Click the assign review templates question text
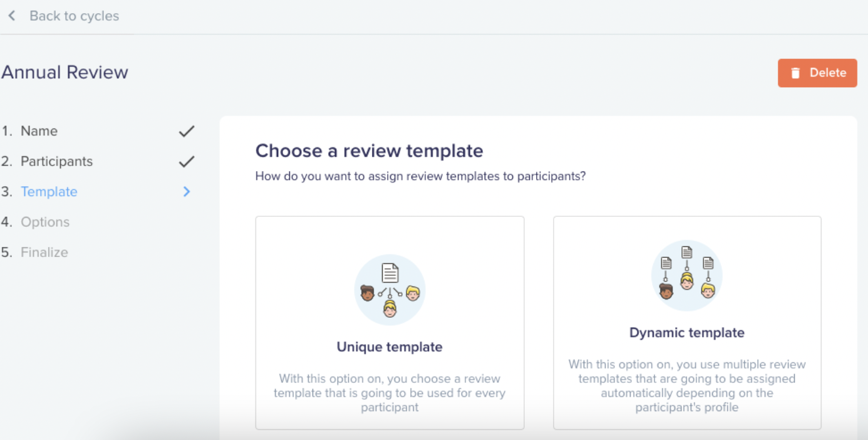 [421, 176]
